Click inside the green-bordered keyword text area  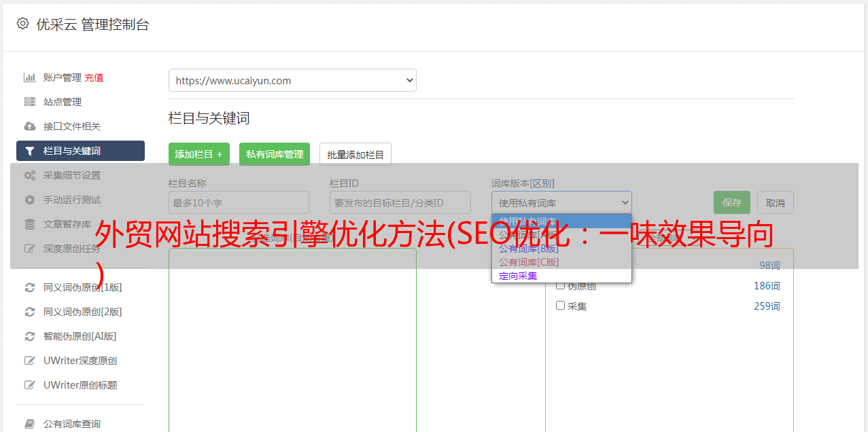tap(292, 340)
